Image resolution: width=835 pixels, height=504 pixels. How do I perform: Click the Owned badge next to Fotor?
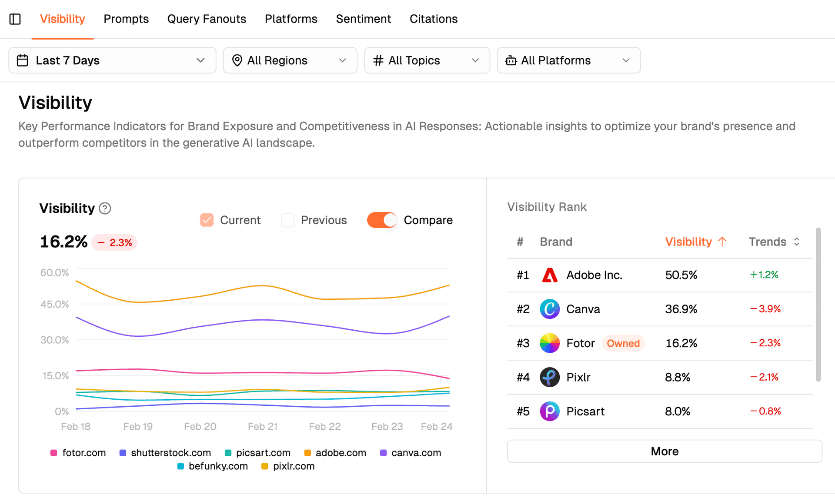pos(623,343)
